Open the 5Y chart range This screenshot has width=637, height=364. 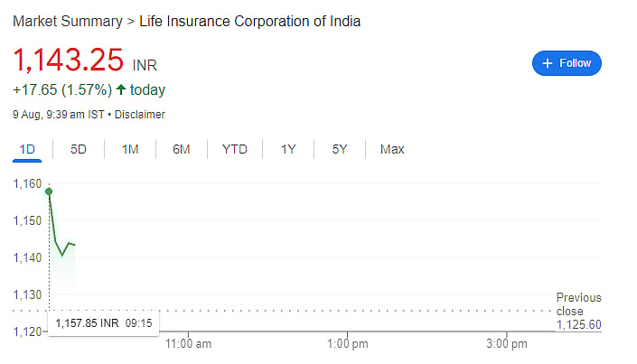[x=340, y=149]
